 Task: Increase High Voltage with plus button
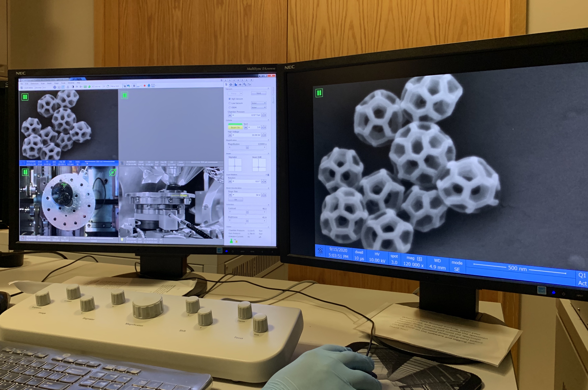coord(265,135)
